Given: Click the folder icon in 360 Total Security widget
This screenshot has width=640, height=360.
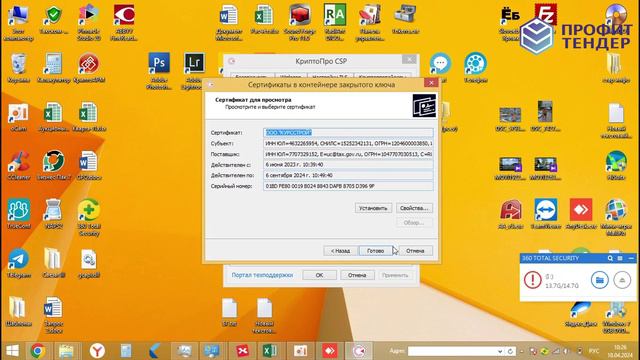Looking at the screenshot, I should tap(599, 280).
